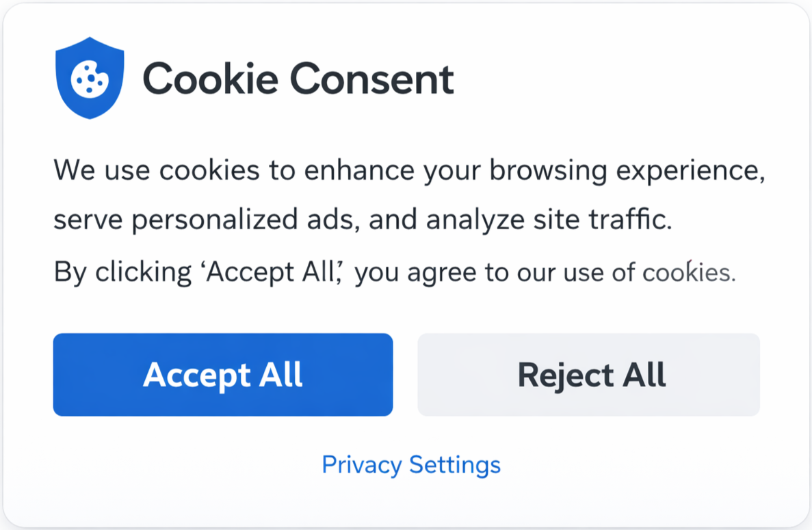The width and height of the screenshot is (812, 530).
Task: Click the "Cookie Consent" heading
Action: (x=298, y=79)
